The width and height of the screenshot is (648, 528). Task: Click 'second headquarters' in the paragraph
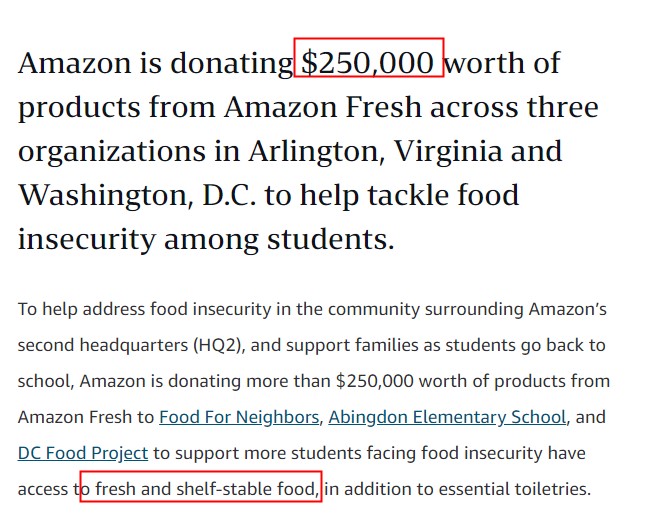103,345
